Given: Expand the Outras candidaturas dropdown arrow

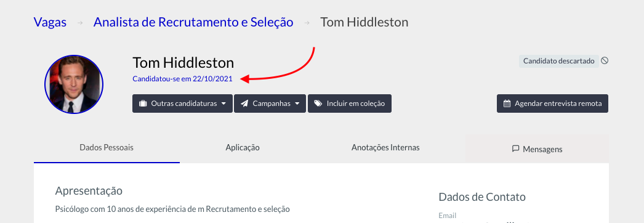Looking at the screenshot, I should point(223,103).
